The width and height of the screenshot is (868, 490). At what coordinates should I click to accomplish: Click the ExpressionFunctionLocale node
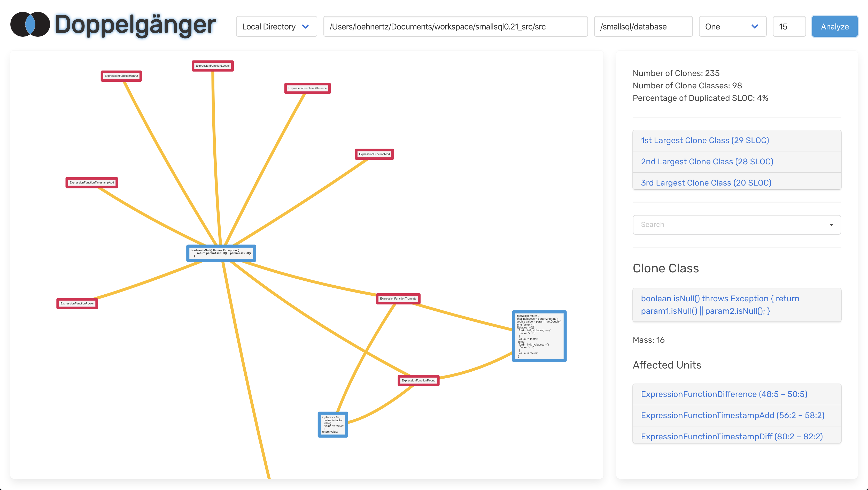point(212,66)
